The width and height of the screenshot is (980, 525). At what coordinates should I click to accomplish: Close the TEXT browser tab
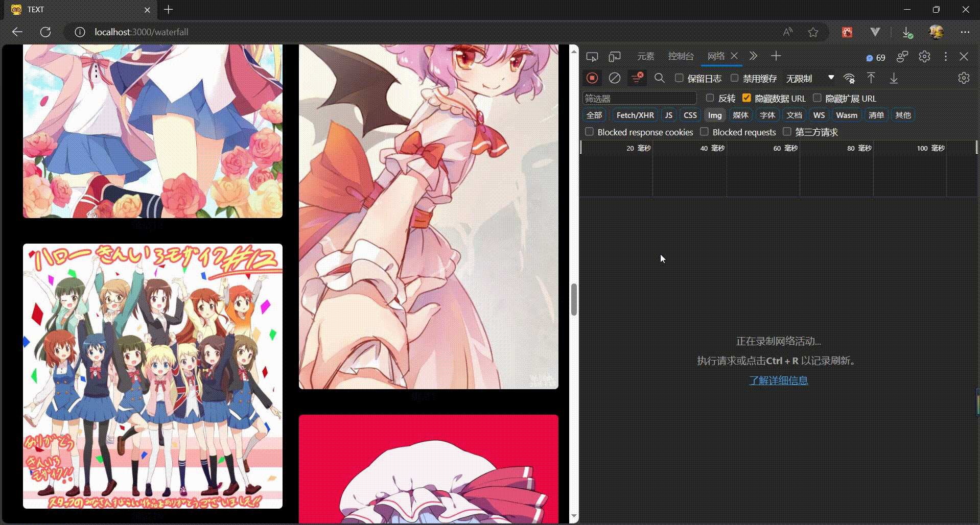coord(147,10)
